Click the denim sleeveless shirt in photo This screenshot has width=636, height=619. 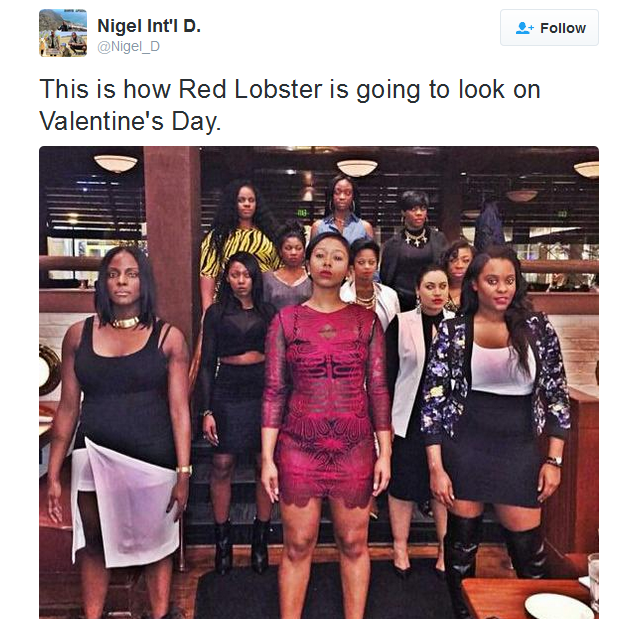tap(344, 228)
